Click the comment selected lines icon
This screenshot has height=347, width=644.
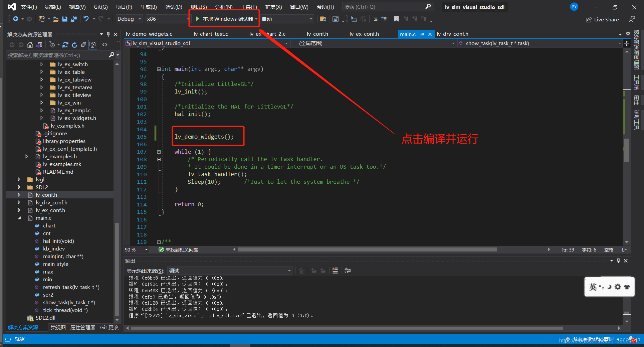pyautogui.click(x=375, y=19)
